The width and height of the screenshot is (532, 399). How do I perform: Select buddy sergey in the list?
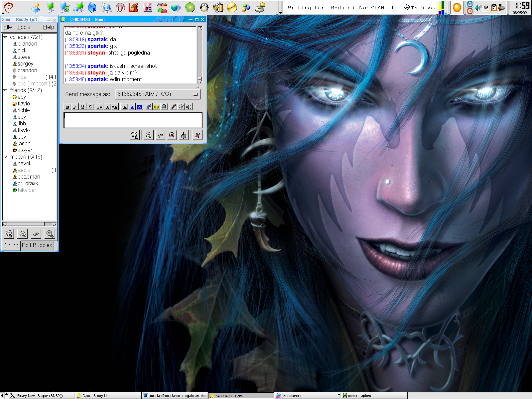[25, 64]
